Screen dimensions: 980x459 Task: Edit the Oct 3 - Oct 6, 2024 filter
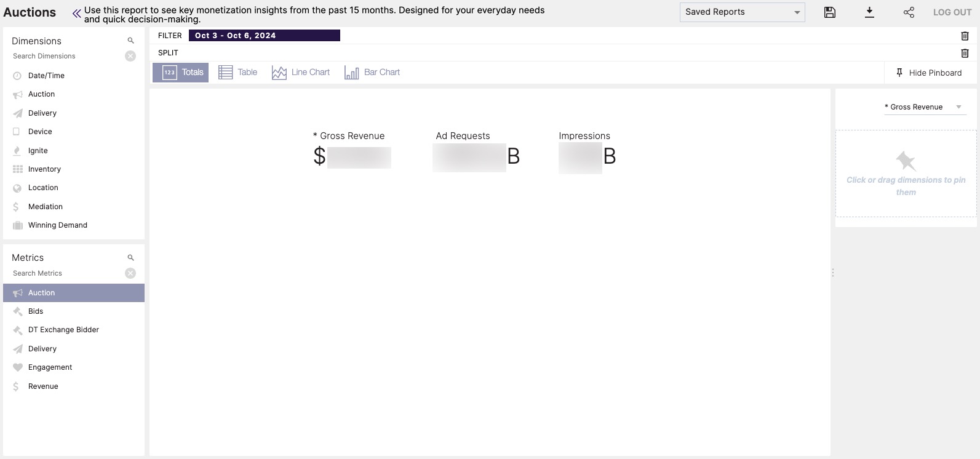pos(264,36)
